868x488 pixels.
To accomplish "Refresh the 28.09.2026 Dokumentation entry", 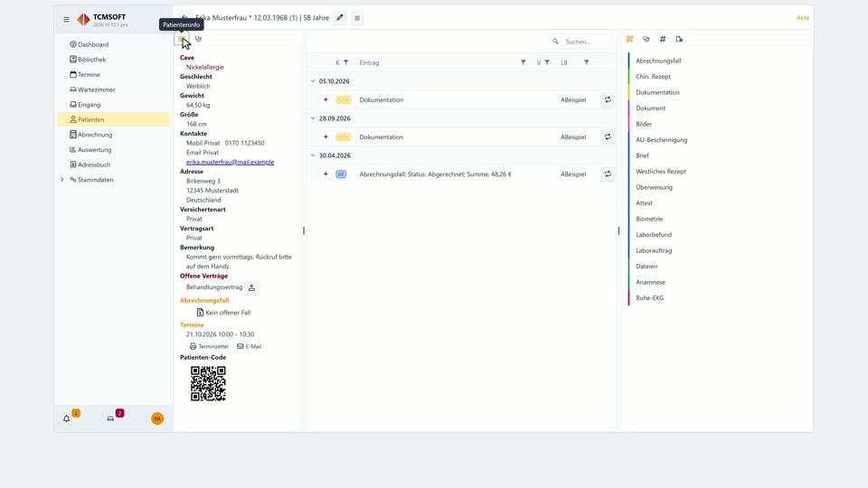I will click(608, 137).
